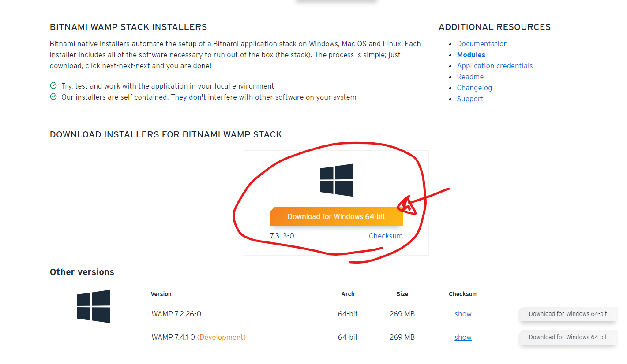Open the Support link
The width and height of the screenshot is (627, 364).
(470, 99)
